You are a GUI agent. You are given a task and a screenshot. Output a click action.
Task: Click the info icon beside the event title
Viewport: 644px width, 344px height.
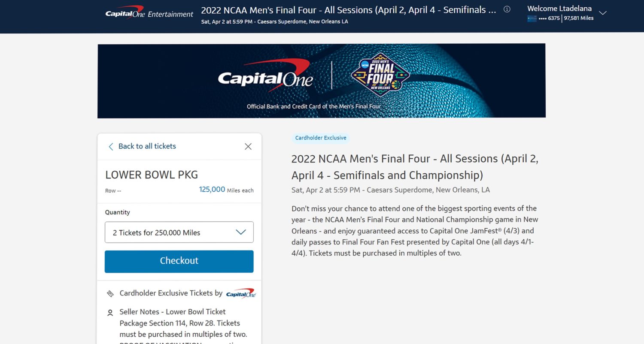(x=507, y=9)
